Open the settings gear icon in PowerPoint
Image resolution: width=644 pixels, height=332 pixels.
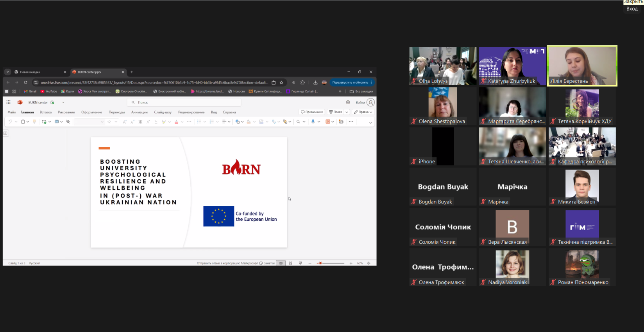(348, 102)
